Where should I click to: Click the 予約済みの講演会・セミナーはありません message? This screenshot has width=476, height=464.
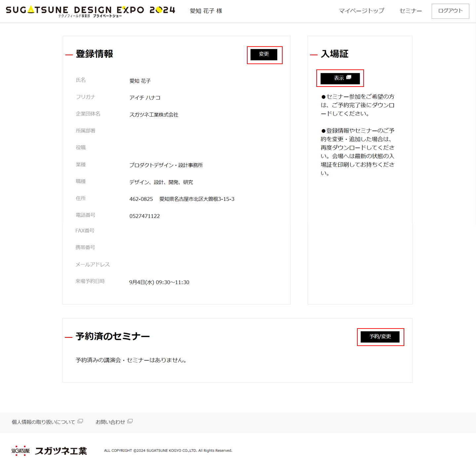[x=132, y=360]
